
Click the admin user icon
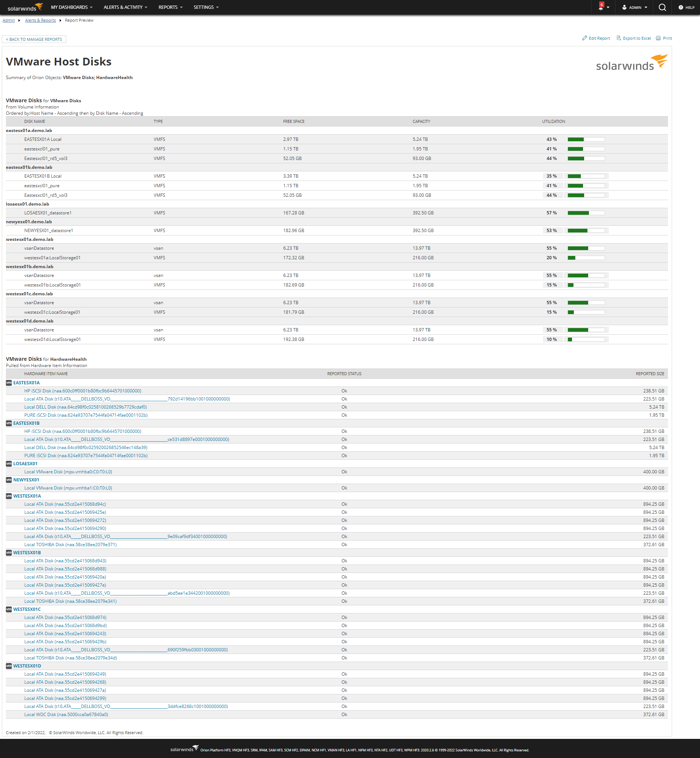point(624,7)
